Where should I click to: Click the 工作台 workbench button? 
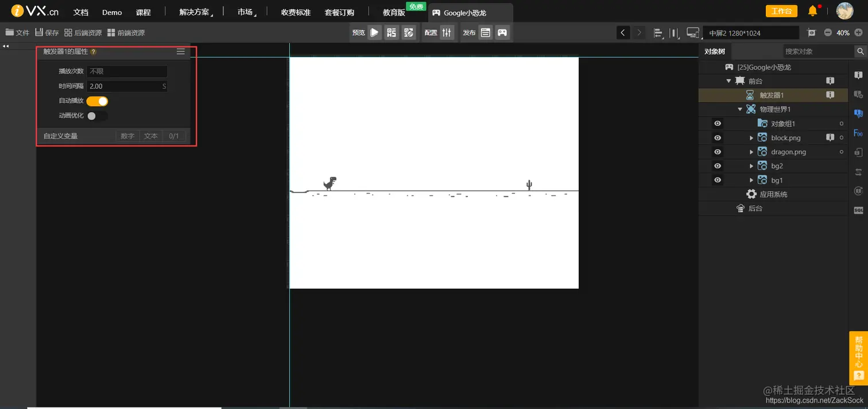coord(781,11)
